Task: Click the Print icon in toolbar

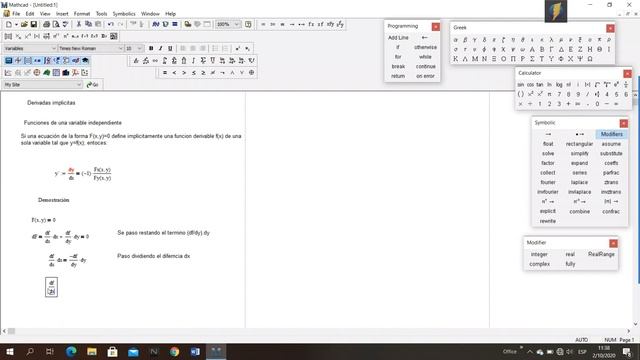Action: [46, 24]
